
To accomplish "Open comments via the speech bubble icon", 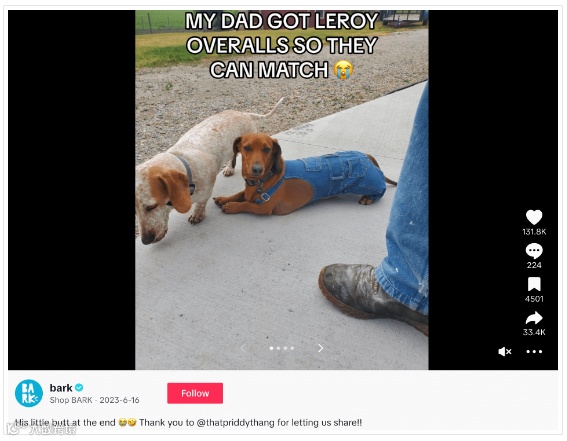I will click(534, 251).
